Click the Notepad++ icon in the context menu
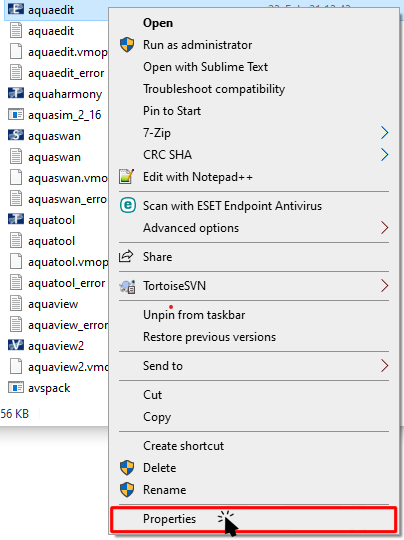This screenshot has width=404, height=540. (126, 177)
